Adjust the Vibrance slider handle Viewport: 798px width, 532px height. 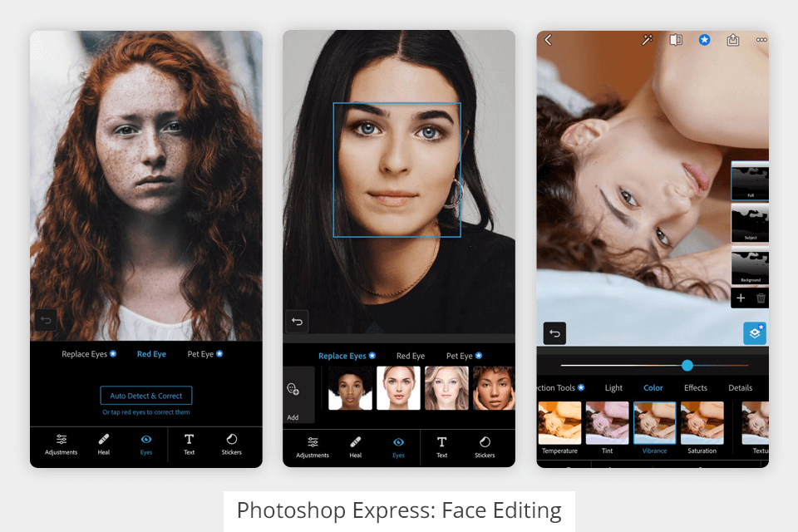point(687,365)
